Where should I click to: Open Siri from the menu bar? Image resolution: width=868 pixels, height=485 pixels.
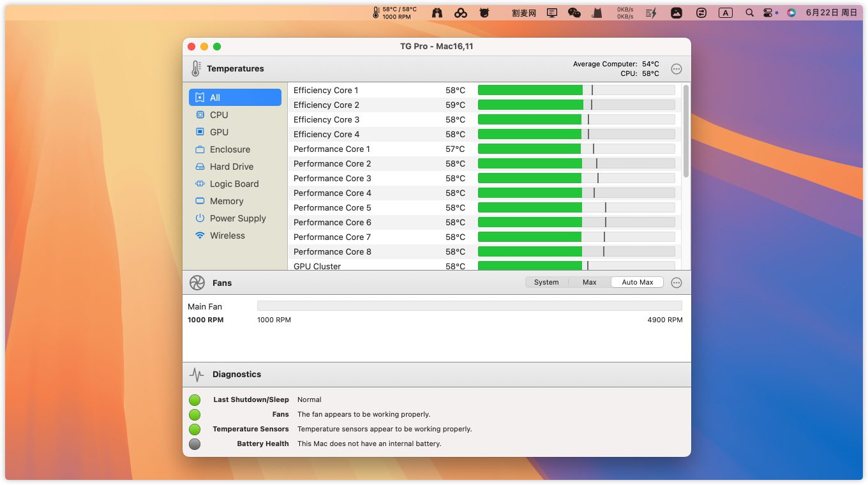791,13
